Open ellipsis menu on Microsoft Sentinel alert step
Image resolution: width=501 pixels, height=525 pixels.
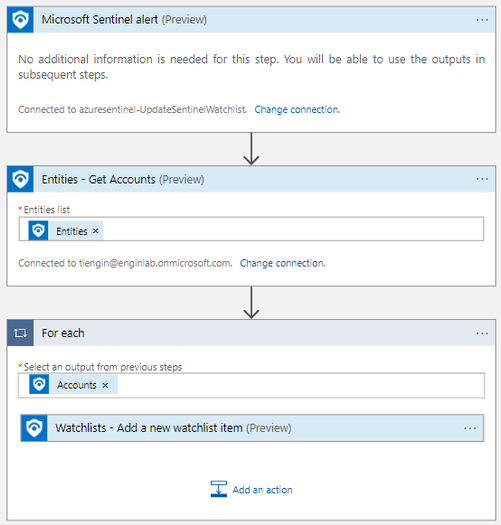[482, 20]
